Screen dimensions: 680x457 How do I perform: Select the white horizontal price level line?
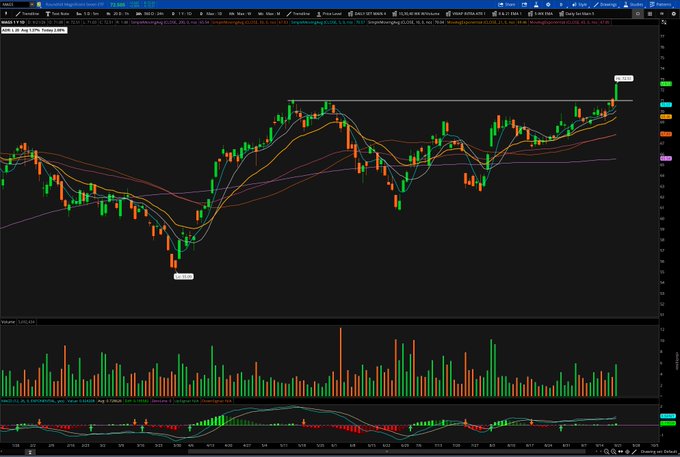click(460, 101)
